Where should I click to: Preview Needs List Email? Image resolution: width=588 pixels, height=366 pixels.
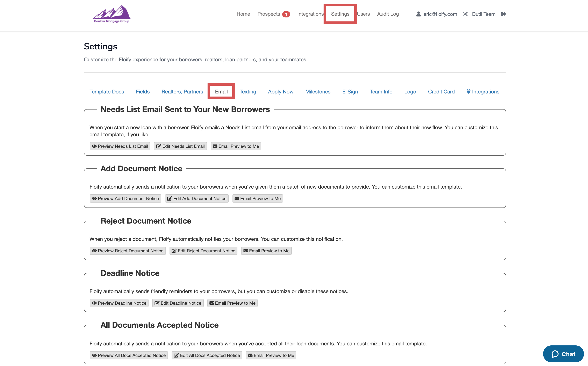pos(120,146)
